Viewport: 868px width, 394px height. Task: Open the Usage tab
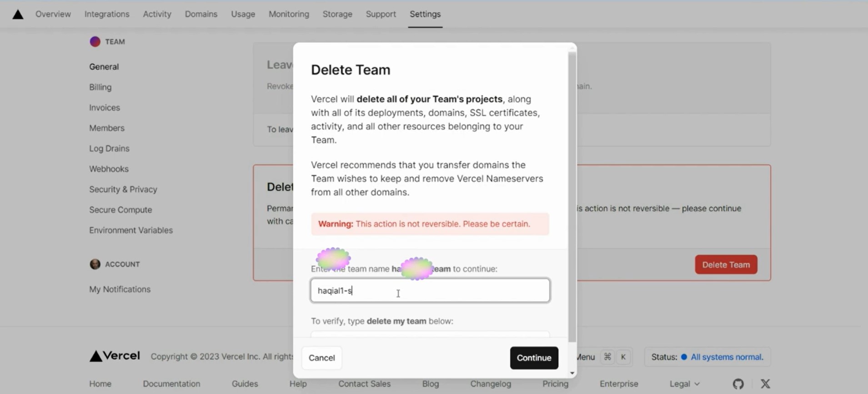[243, 14]
